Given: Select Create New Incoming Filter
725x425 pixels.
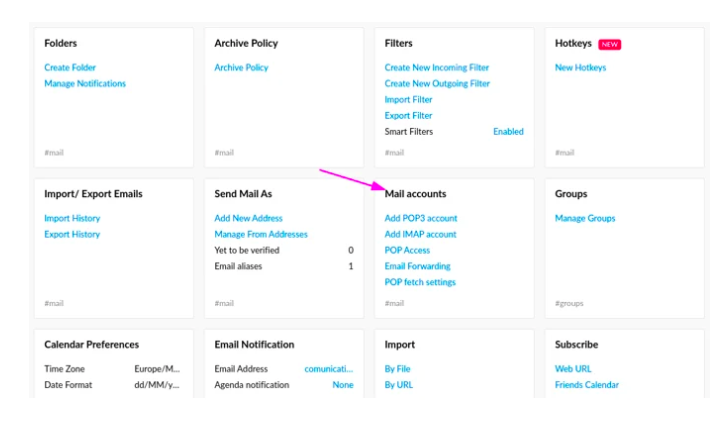Looking at the screenshot, I should 436,68.
